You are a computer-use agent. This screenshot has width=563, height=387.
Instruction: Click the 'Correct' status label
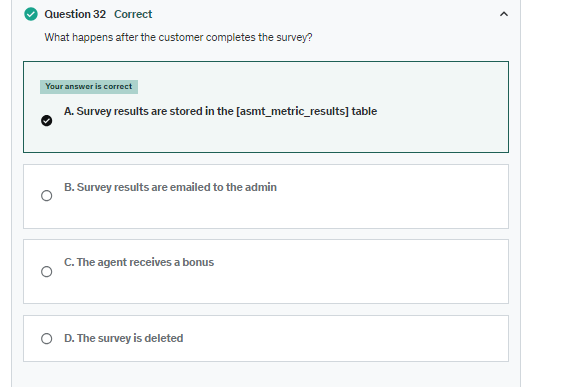[x=133, y=14]
